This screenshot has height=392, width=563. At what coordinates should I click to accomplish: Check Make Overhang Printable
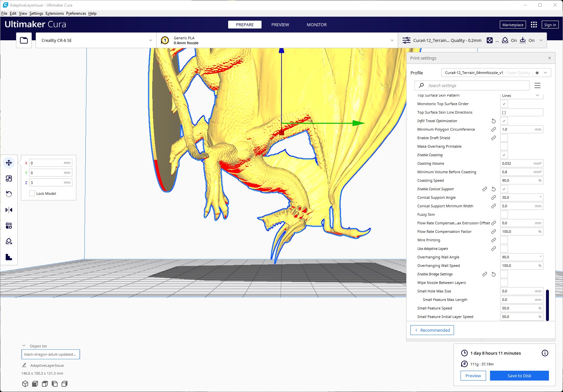pos(504,146)
